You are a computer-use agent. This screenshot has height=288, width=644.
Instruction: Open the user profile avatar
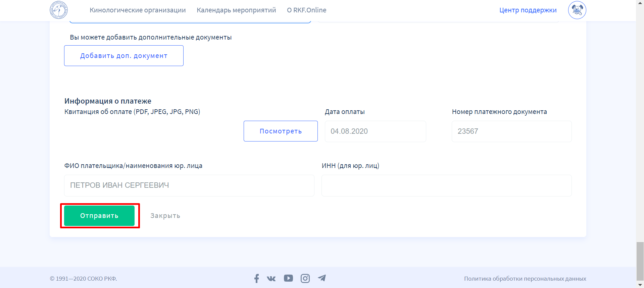pyautogui.click(x=577, y=10)
